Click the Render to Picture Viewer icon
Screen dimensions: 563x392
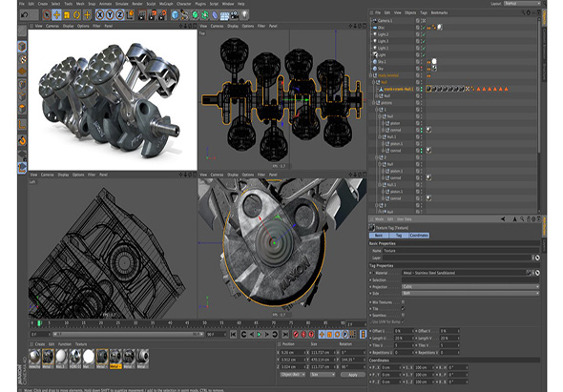click(153, 14)
